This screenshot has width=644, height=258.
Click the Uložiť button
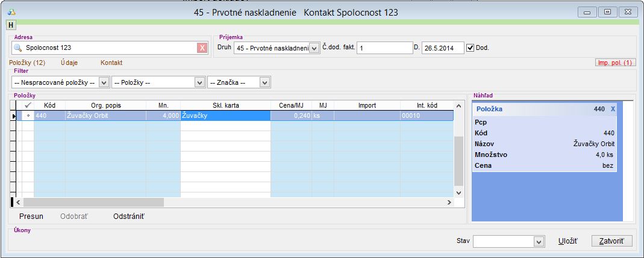point(568,241)
